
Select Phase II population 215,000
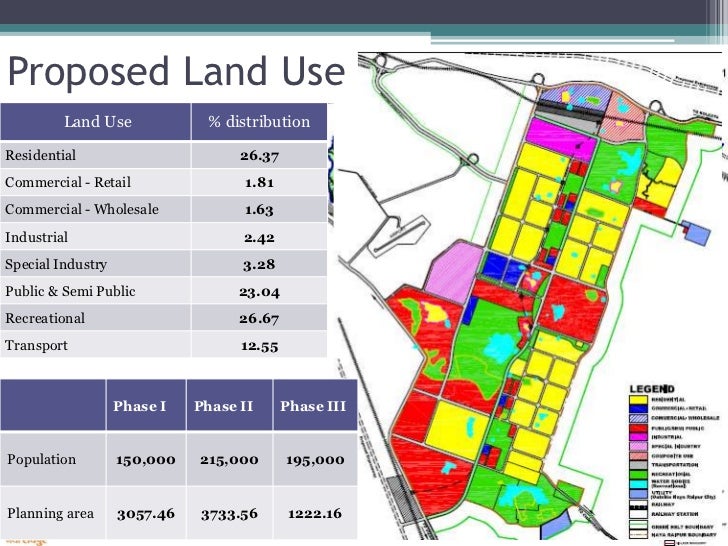pos(229,460)
